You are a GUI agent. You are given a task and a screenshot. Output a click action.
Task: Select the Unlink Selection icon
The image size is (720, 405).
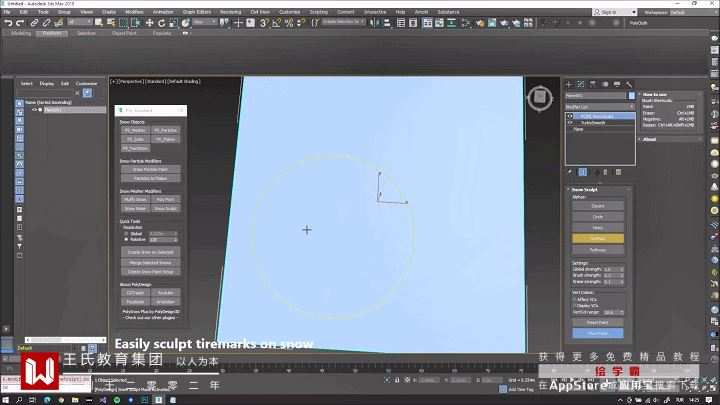pos(46,22)
